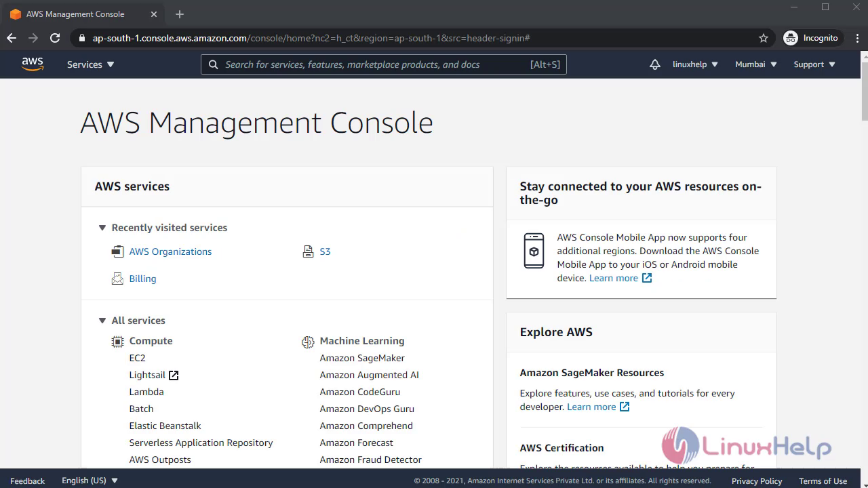Open the English (US) language dropdown

tap(90, 481)
